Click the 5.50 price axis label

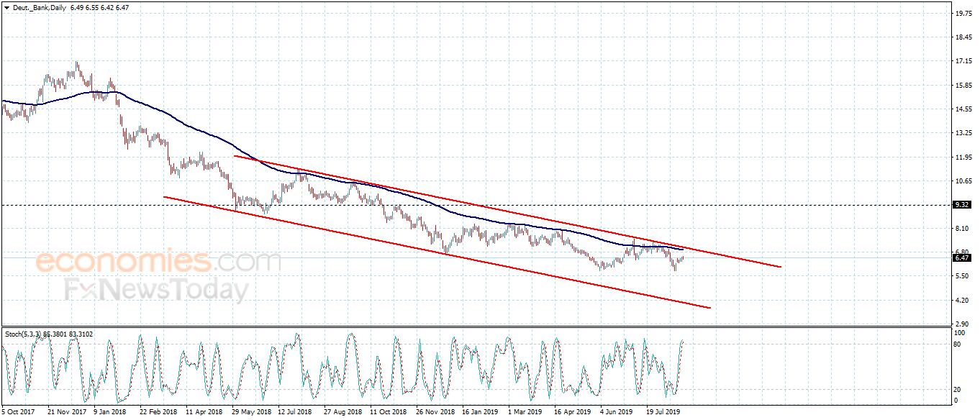pyautogui.click(x=962, y=276)
